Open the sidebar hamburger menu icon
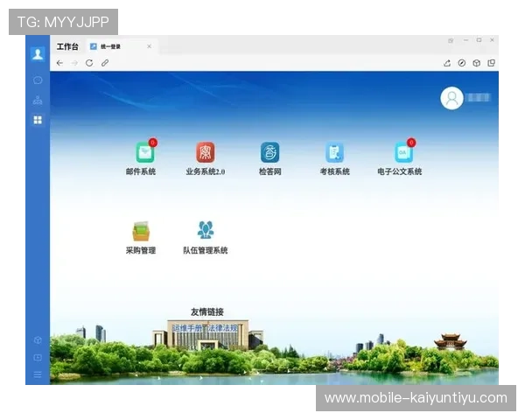The width and height of the screenshot is (525, 420). tap(38, 374)
